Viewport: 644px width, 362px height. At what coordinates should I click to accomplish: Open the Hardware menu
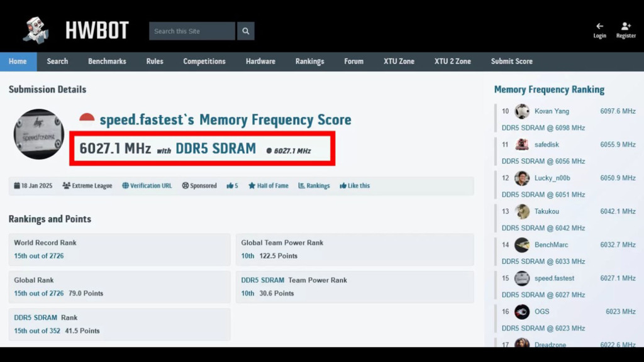(260, 62)
